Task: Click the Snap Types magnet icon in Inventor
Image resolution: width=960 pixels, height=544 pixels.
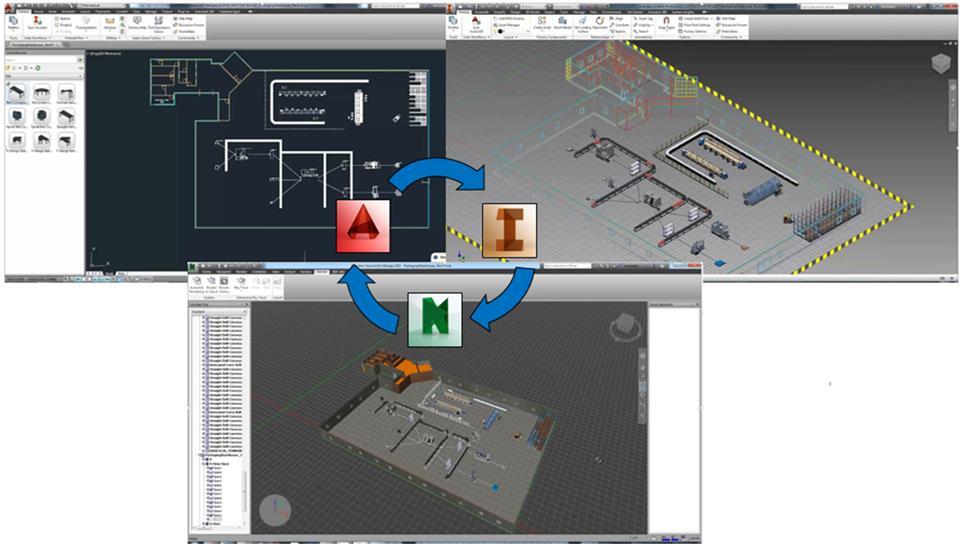Action: point(666,23)
